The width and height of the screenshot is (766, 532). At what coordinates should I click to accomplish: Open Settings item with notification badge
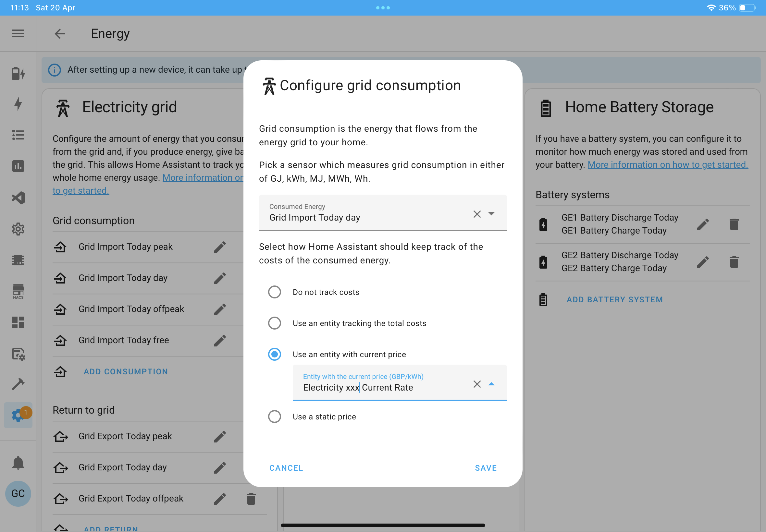tap(18, 415)
